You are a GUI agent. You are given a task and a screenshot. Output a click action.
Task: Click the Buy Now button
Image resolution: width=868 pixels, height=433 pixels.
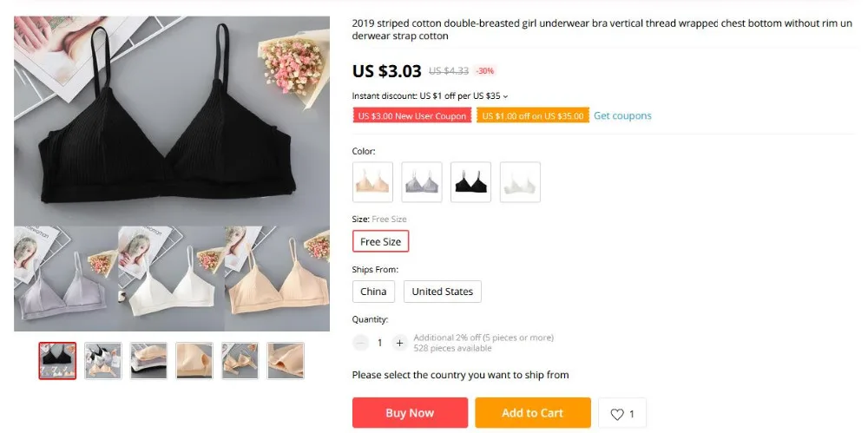click(411, 413)
